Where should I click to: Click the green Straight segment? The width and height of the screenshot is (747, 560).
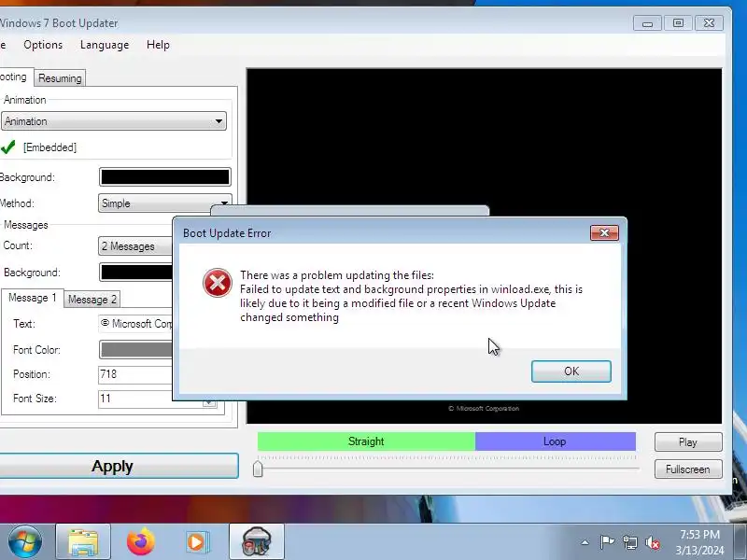[366, 441]
